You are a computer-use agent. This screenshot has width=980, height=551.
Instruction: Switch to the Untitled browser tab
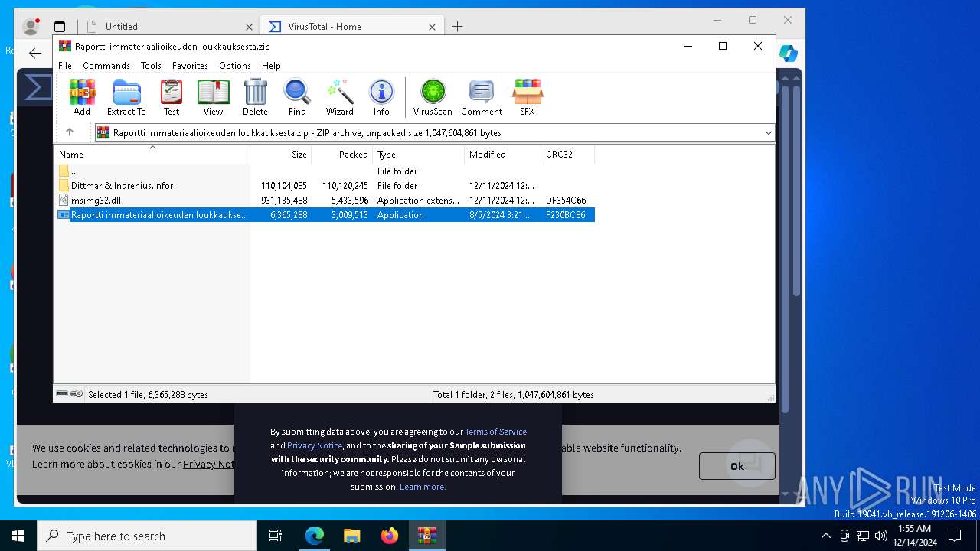pos(168,26)
